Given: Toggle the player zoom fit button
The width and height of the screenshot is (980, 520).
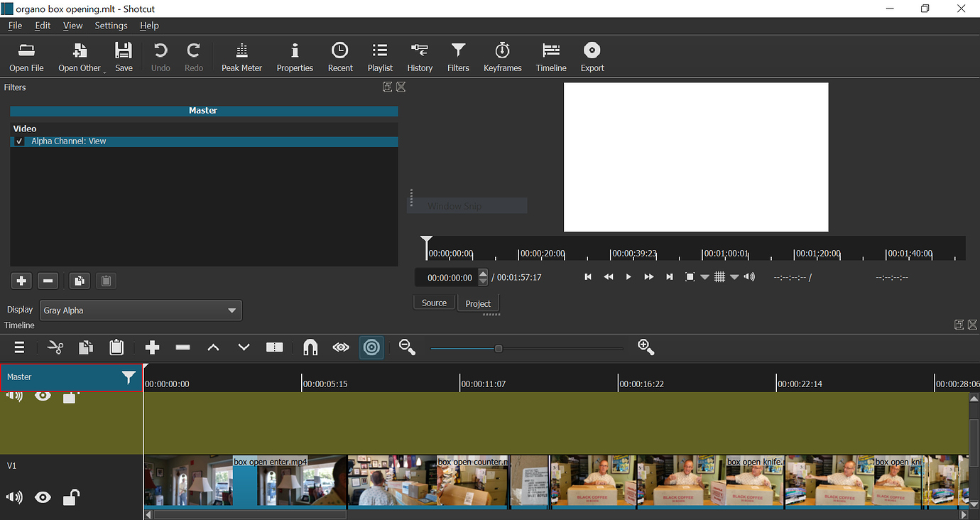Looking at the screenshot, I should [690, 277].
